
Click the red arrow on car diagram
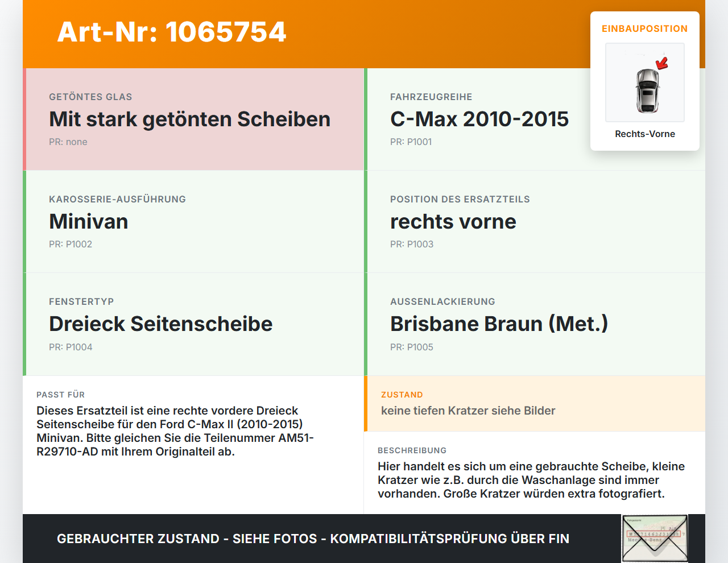[x=662, y=63]
